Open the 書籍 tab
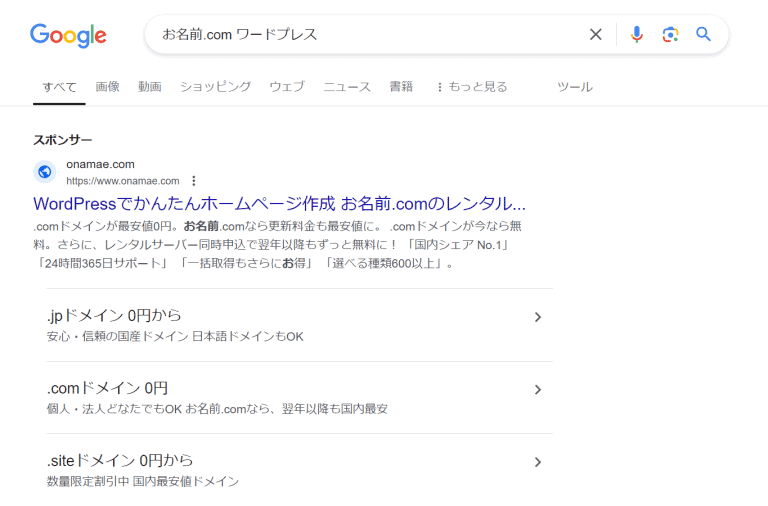This screenshot has height=506, width=768. pos(401,87)
